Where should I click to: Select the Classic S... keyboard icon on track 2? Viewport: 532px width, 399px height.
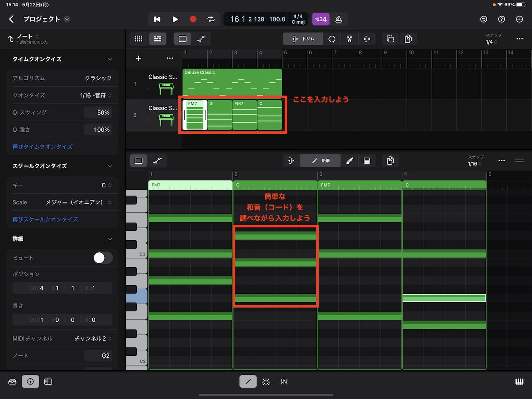click(166, 120)
